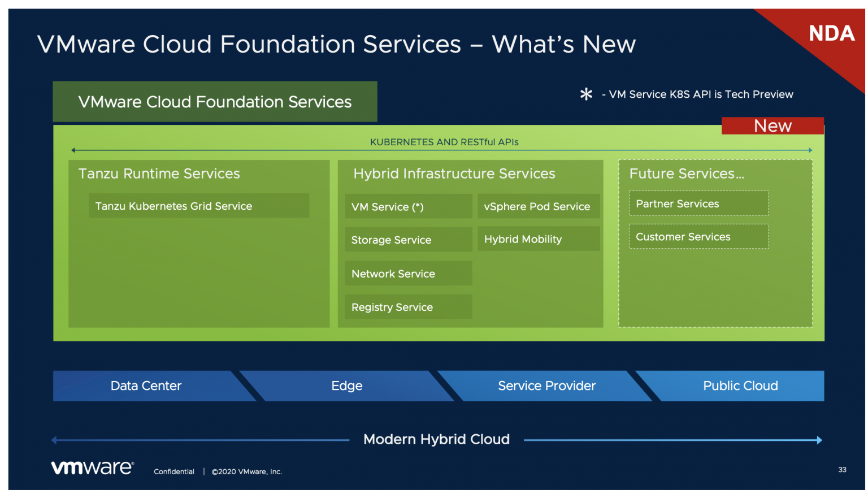Screen dimensions: 868x498
Task: Select the Tanzu Runtime Services heading
Action: pyautogui.click(x=159, y=174)
